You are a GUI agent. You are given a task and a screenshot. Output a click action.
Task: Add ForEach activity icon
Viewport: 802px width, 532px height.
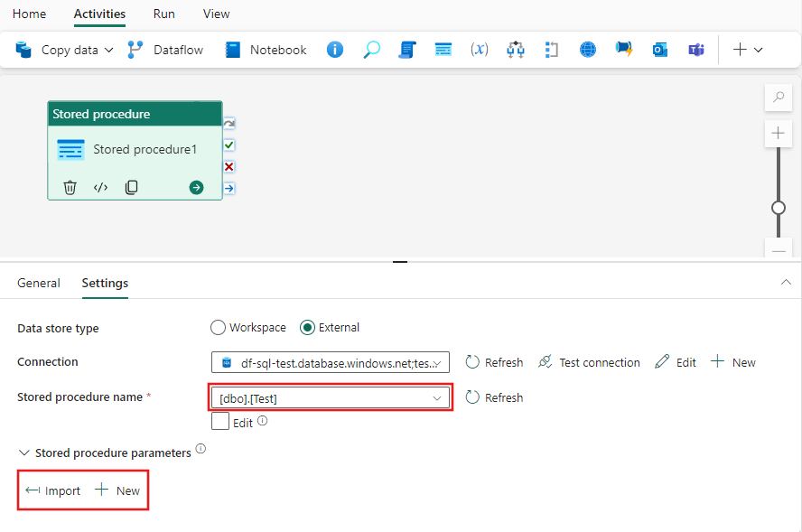551,50
